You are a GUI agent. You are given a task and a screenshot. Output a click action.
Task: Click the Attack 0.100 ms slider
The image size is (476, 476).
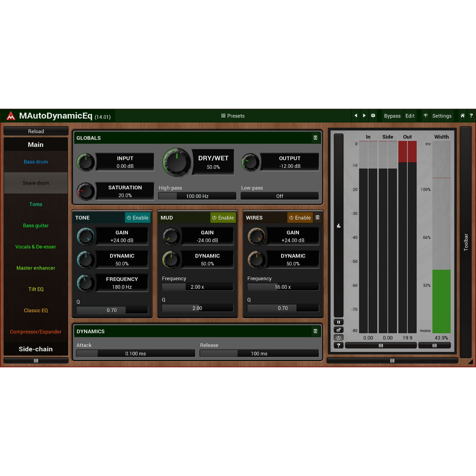136,354
